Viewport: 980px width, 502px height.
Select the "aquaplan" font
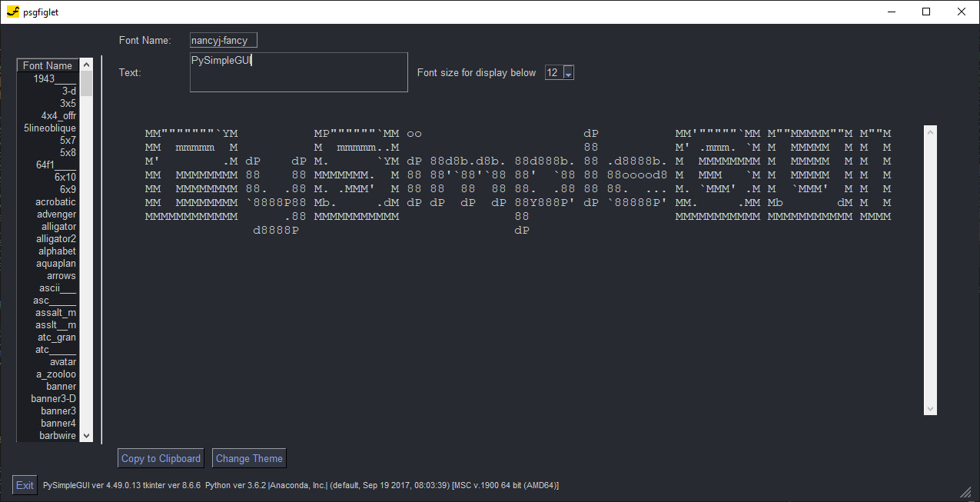pyautogui.click(x=56, y=263)
